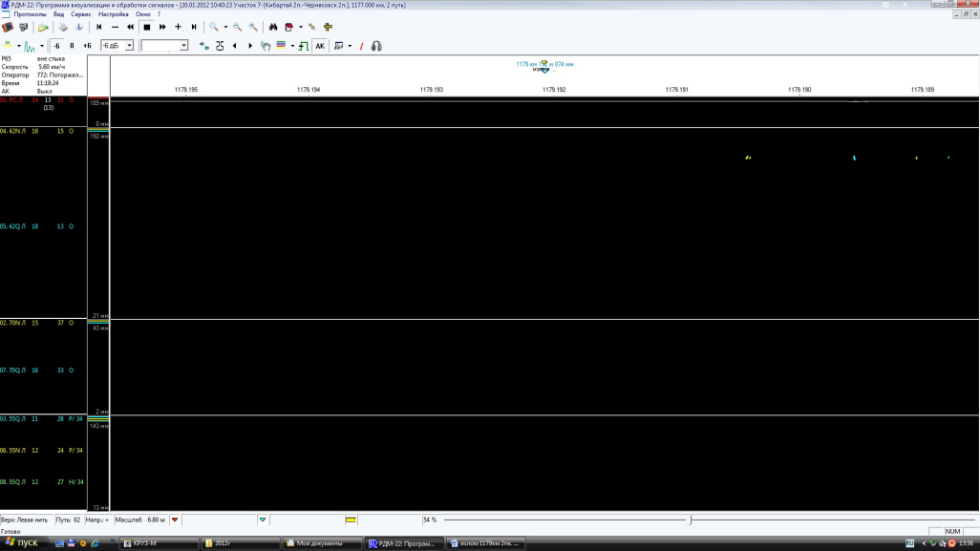The image size is (980, 551).
Task: Open the Сервис menu
Action: pos(81,14)
